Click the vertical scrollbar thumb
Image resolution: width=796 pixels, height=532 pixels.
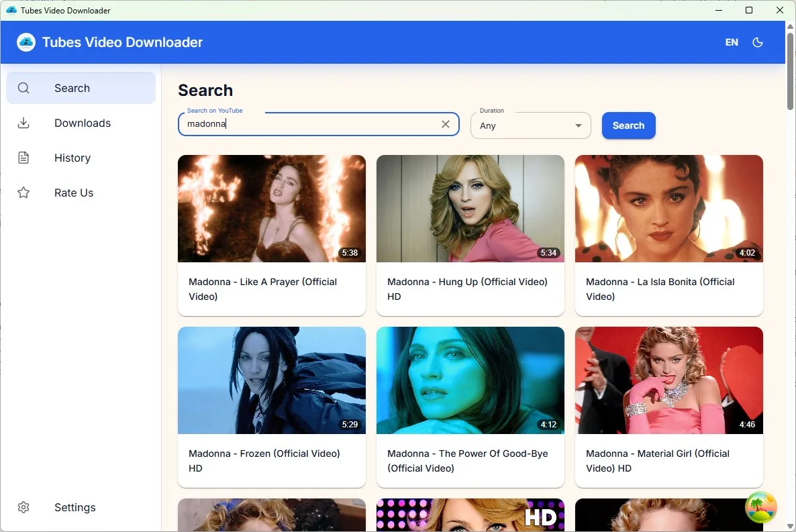pos(790,71)
